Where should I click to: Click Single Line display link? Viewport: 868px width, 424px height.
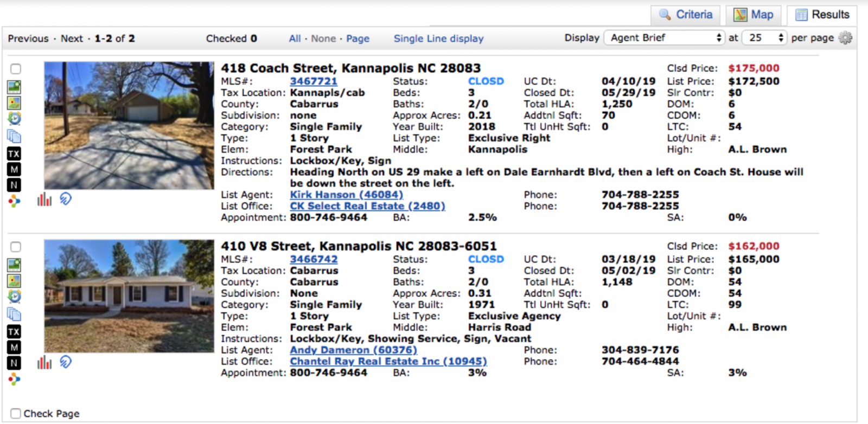coord(438,38)
